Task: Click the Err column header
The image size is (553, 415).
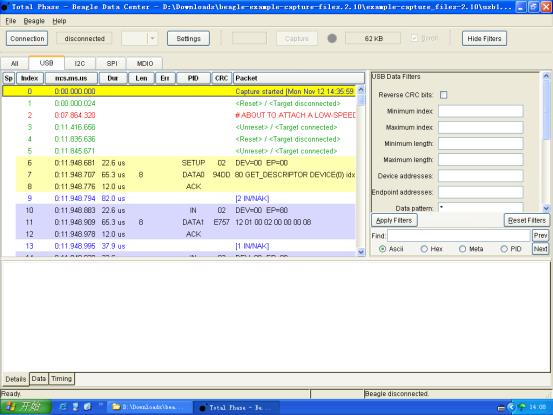Action: coord(165,78)
